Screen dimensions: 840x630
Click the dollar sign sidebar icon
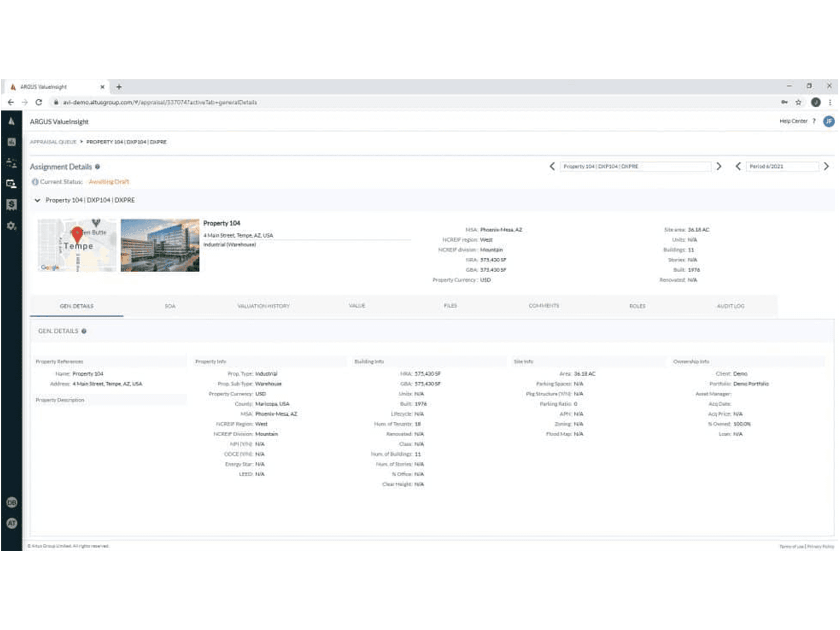point(11,205)
